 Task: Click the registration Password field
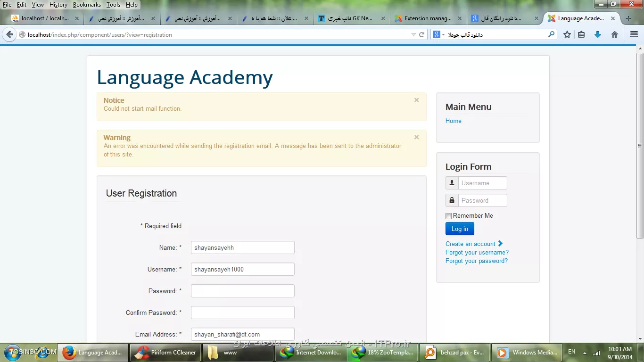tap(243, 291)
